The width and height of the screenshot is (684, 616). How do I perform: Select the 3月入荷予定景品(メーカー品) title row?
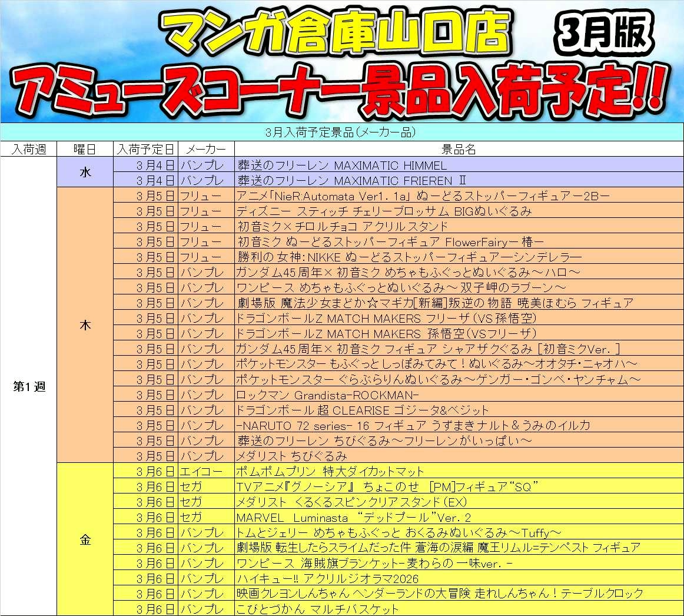341,133
